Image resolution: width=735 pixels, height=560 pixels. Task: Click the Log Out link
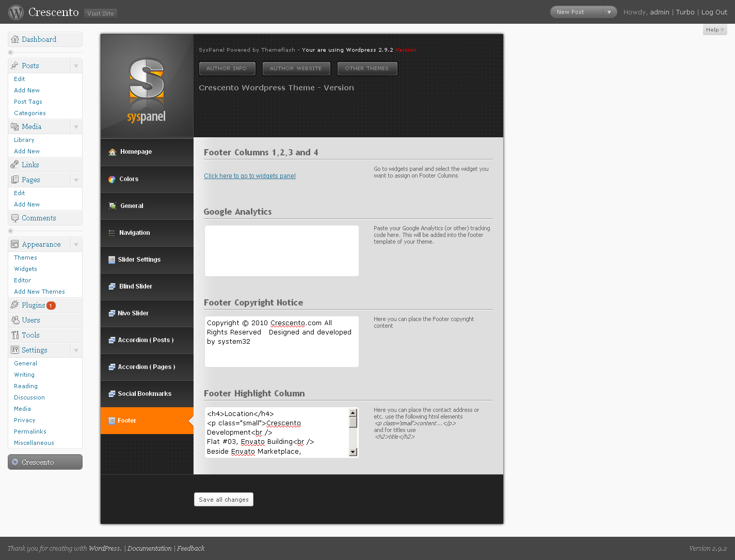coord(714,12)
